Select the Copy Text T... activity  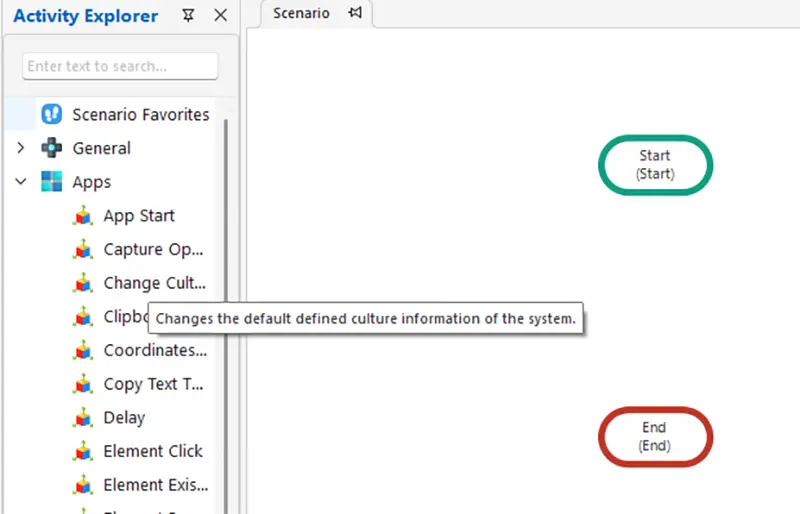pyautogui.click(x=153, y=384)
